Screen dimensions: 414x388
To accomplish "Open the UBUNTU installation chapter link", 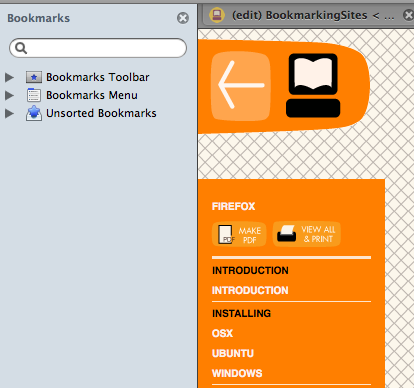I will coord(233,353).
